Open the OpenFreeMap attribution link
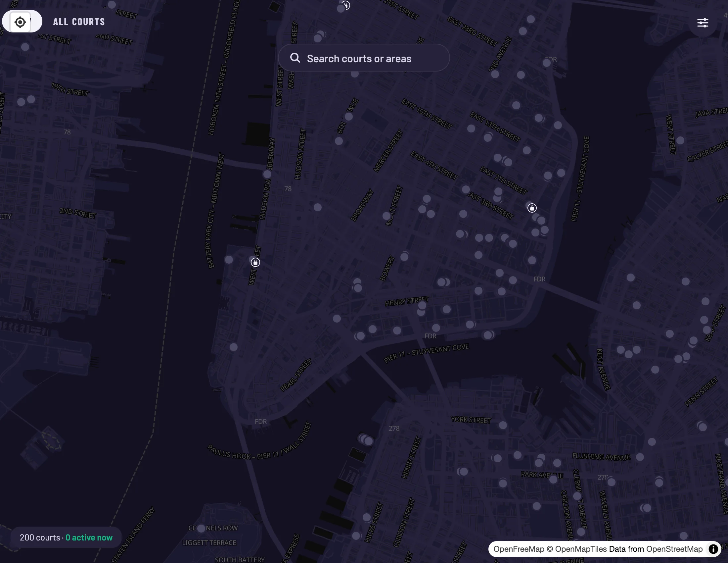The image size is (728, 563). [x=519, y=549]
